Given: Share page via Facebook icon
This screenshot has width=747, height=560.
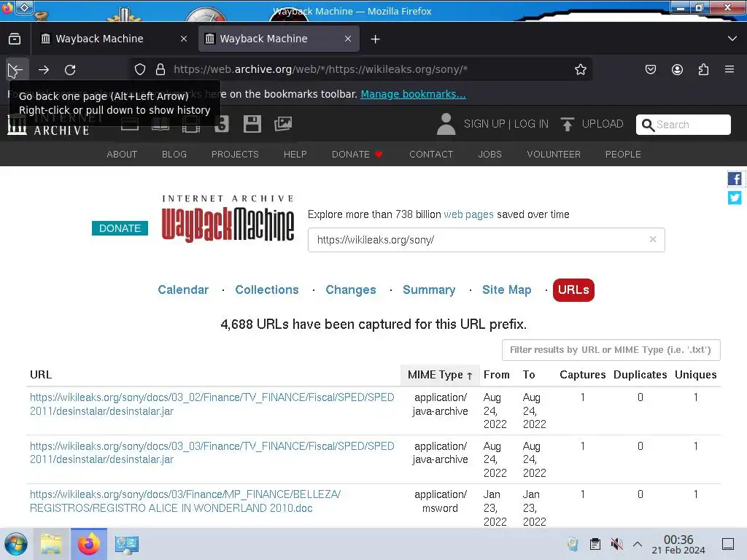Looking at the screenshot, I should [734, 179].
